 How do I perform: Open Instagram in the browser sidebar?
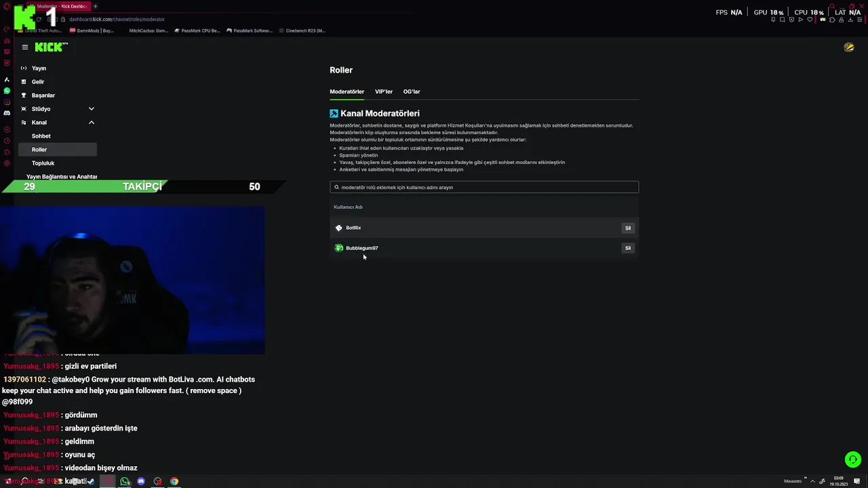(7, 102)
